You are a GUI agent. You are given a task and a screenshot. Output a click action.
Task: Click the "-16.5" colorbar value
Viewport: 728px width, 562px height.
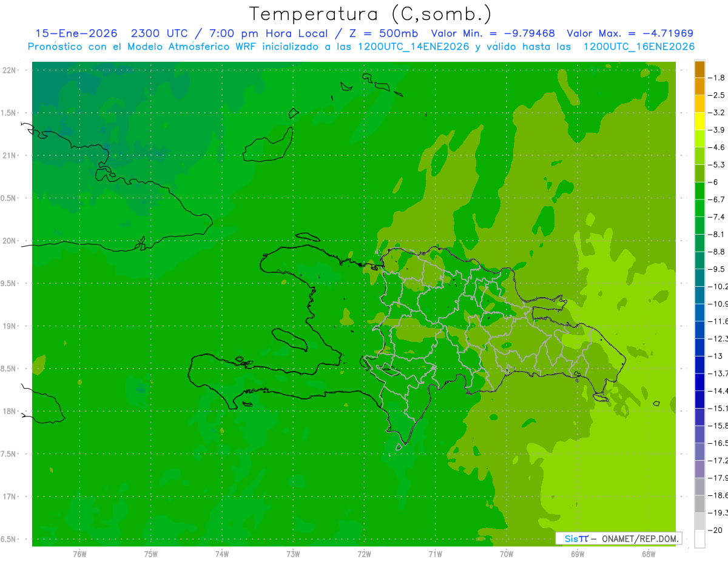[718, 443]
